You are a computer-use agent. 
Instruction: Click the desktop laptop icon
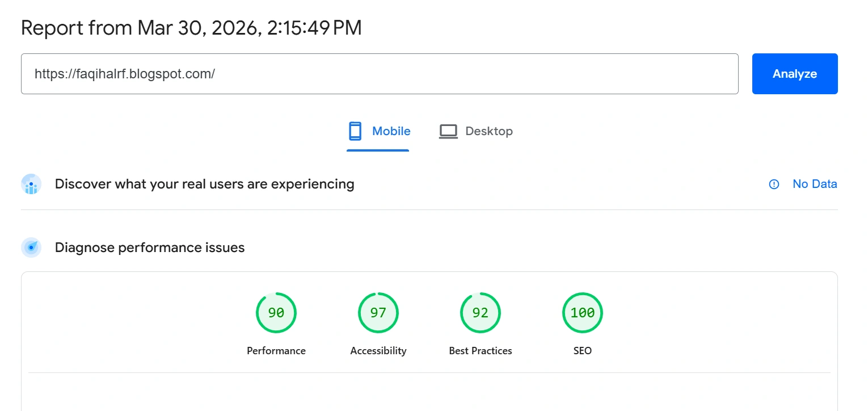point(448,131)
